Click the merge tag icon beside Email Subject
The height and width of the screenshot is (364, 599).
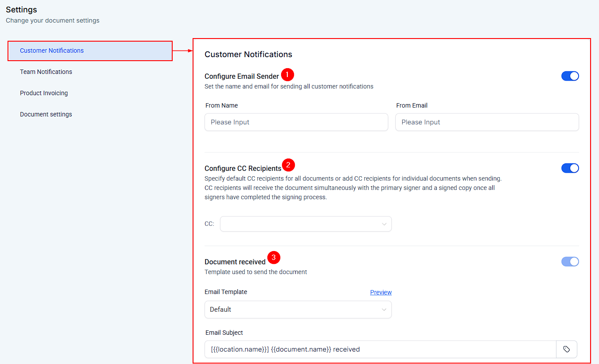click(566, 349)
